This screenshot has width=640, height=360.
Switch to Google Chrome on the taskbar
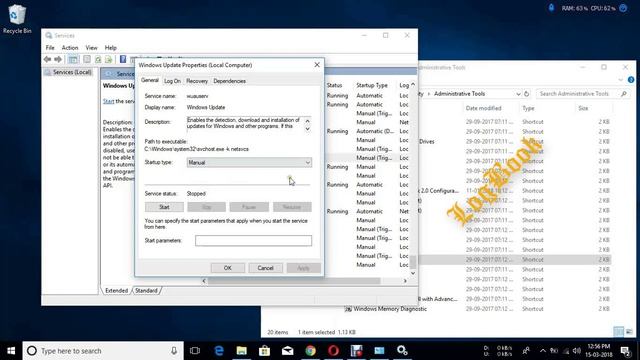311,351
